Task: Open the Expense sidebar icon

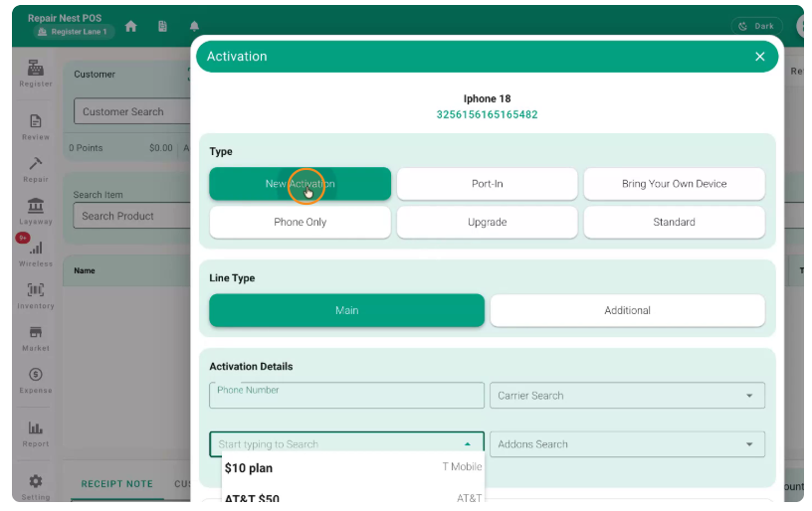Action: [35, 380]
